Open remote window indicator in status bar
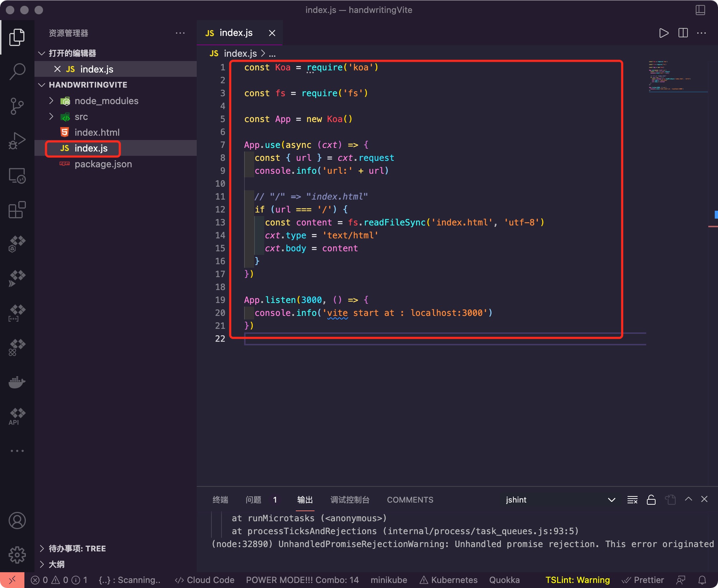718x588 pixels. [x=12, y=580]
